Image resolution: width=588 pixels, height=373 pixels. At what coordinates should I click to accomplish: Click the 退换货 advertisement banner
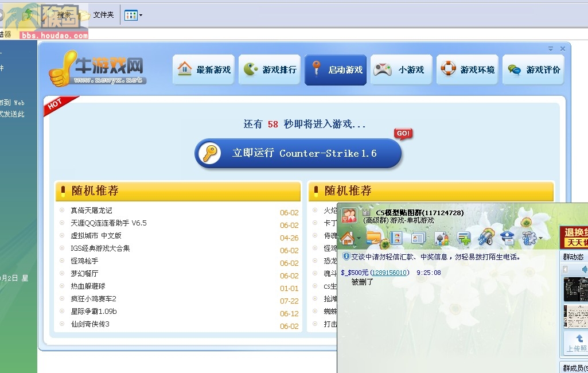574,237
